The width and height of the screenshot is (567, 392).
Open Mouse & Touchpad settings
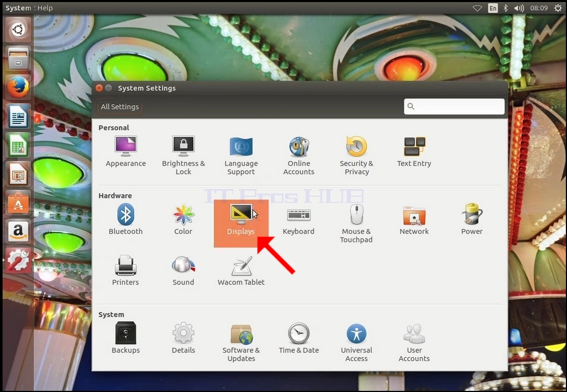(356, 223)
